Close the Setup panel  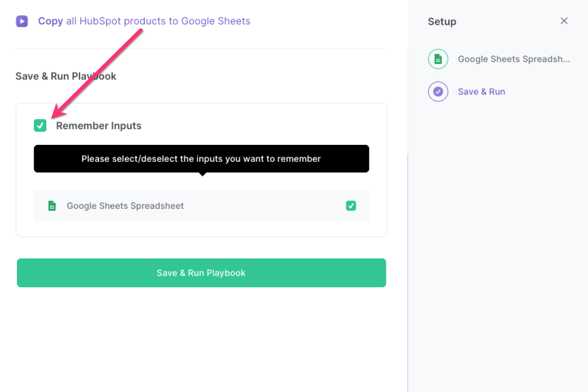pyautogui.click(x=564, y=21)
